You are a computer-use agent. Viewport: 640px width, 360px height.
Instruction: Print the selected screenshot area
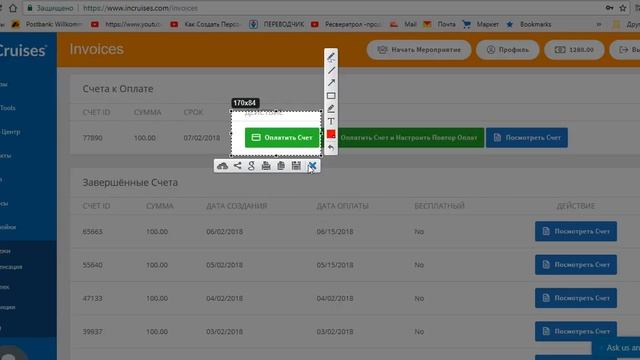(266, 166)
